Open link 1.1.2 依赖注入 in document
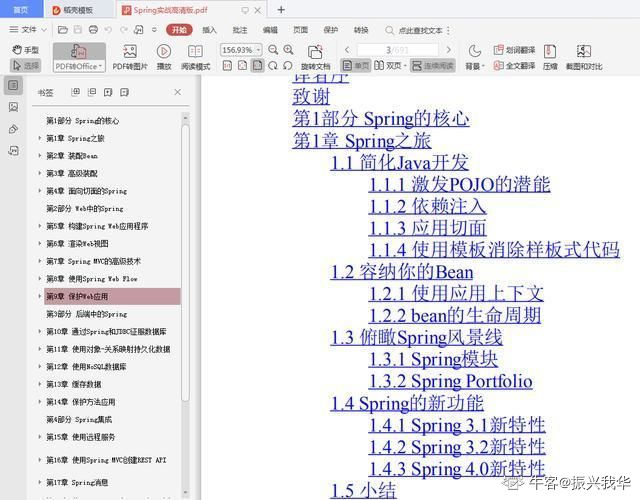Viewport: 640px width, 500px height. point(427,206)
